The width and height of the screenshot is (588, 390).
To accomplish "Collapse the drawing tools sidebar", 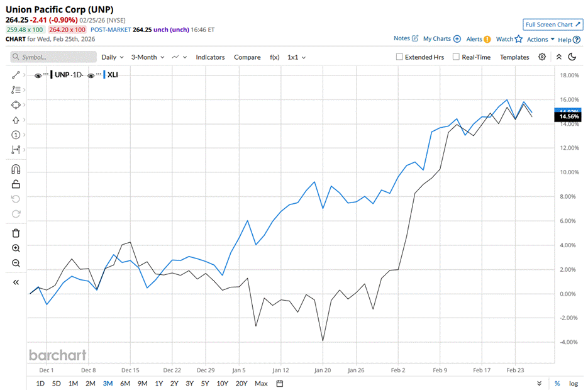I will (16, 282).
